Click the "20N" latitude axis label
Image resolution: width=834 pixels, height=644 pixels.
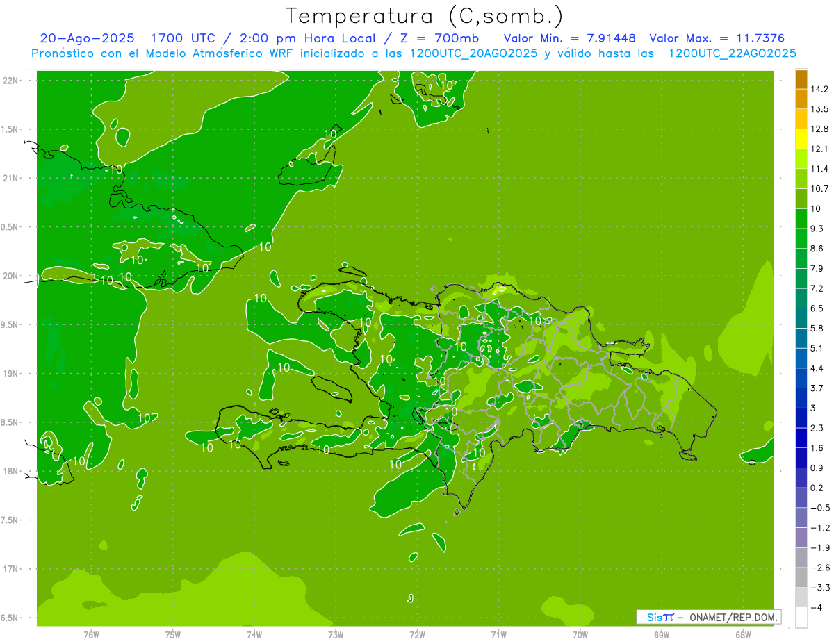11,276
